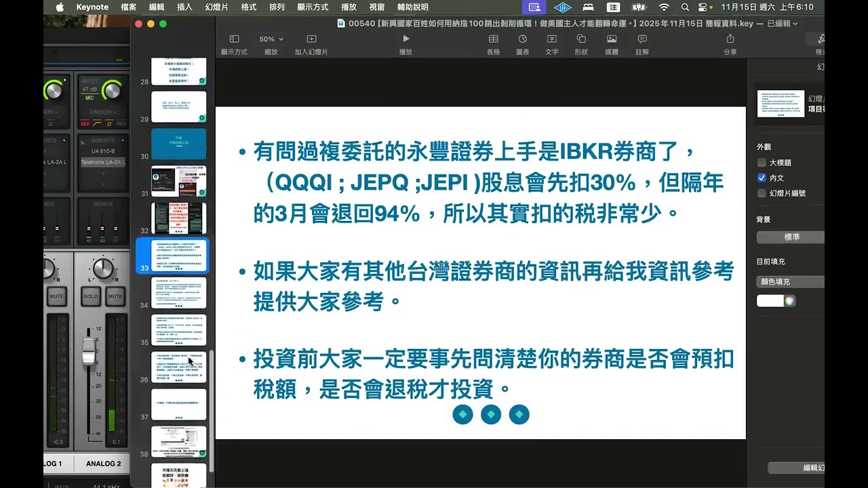This screenshot has height=488, width=868.
Task: Toggle the PAD button in the mixer window
Action: tap(121, 124)
